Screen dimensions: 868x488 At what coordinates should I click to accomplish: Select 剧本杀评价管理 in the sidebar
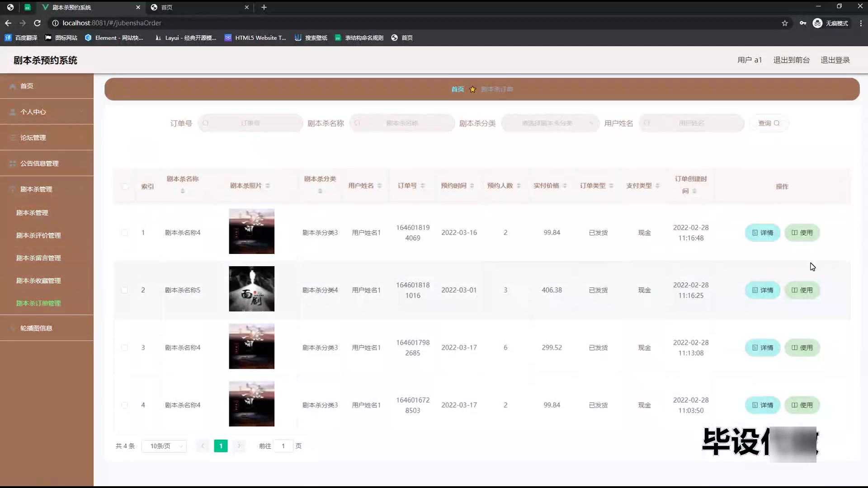38,235
